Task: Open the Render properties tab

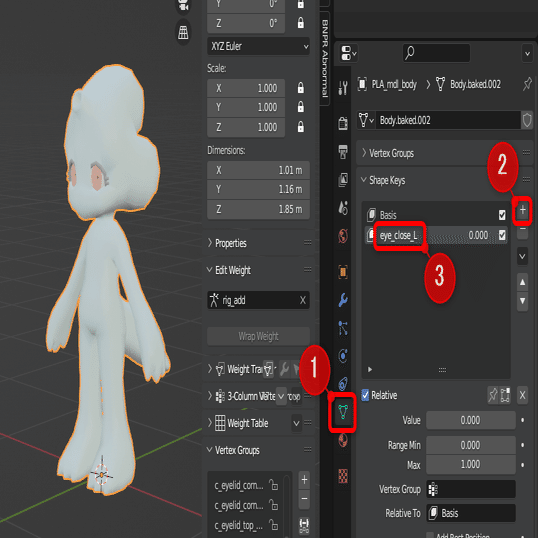Action: pyautogui.click(x=343, y=123)
